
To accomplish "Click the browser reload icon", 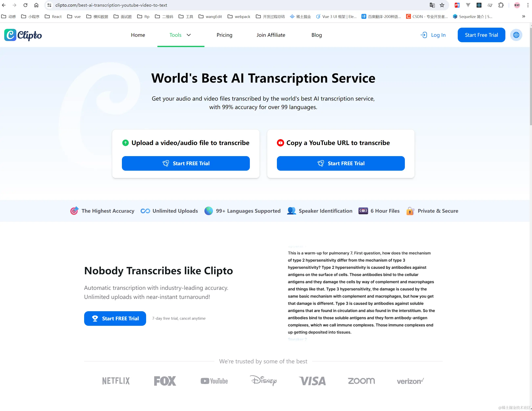I will (25, 5).
